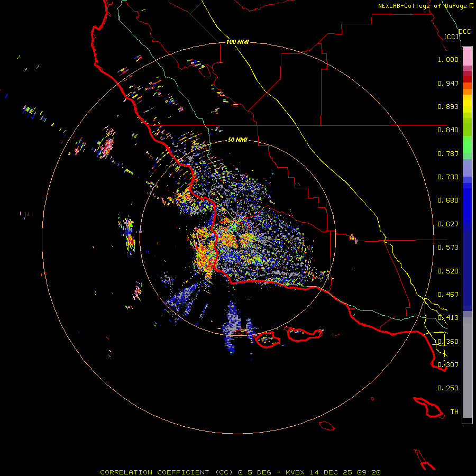Click the 0.573 scale value

coord(448,248)
